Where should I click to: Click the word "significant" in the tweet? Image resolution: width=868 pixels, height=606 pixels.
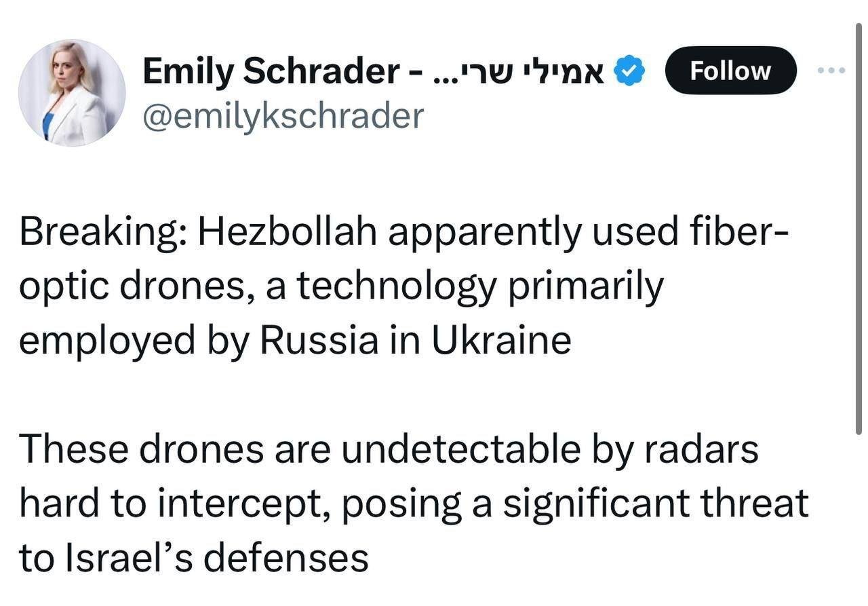tap(595, 503)
